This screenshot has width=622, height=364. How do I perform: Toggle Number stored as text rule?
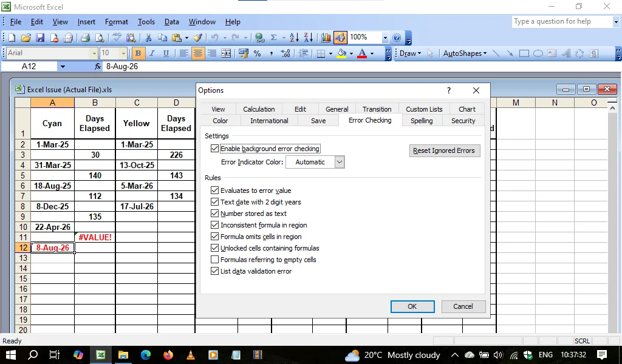click(x=214, y=214)
